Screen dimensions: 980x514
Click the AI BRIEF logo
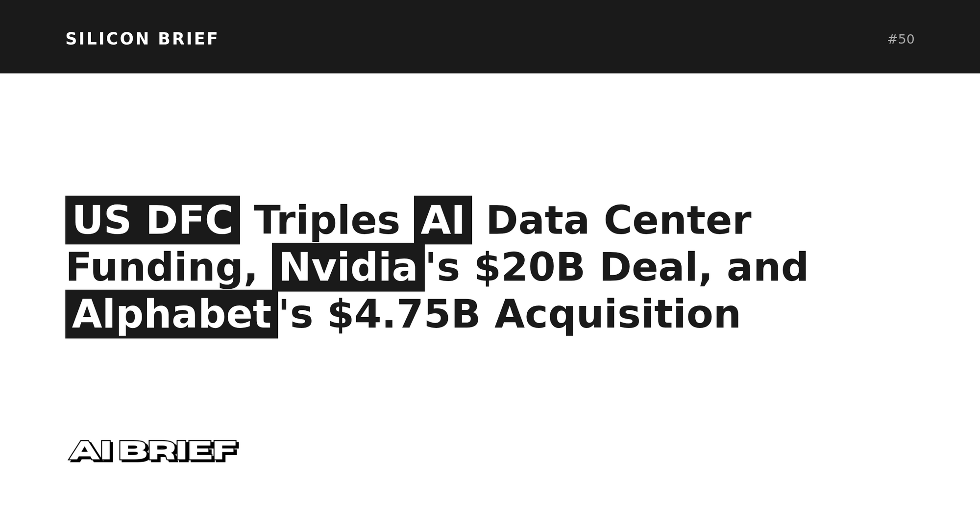pyautogui.click(x=153, y=451)
